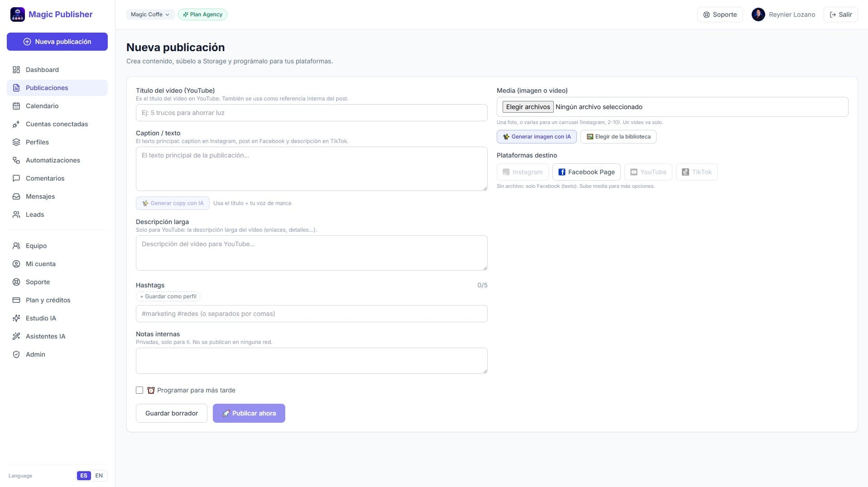The image size is (868, 487).
Task: Click Nueva publicación sidebar button
Action: [x=57, y=42]
